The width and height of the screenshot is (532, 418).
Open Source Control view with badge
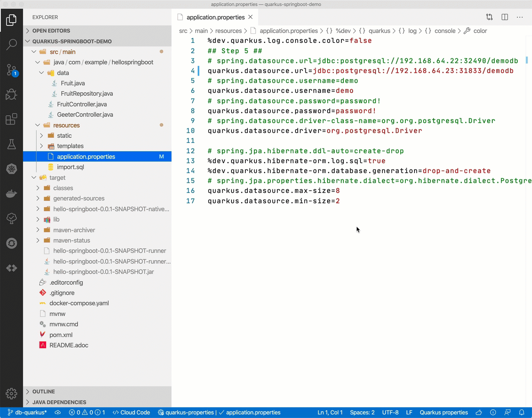(x=12, y=70)
